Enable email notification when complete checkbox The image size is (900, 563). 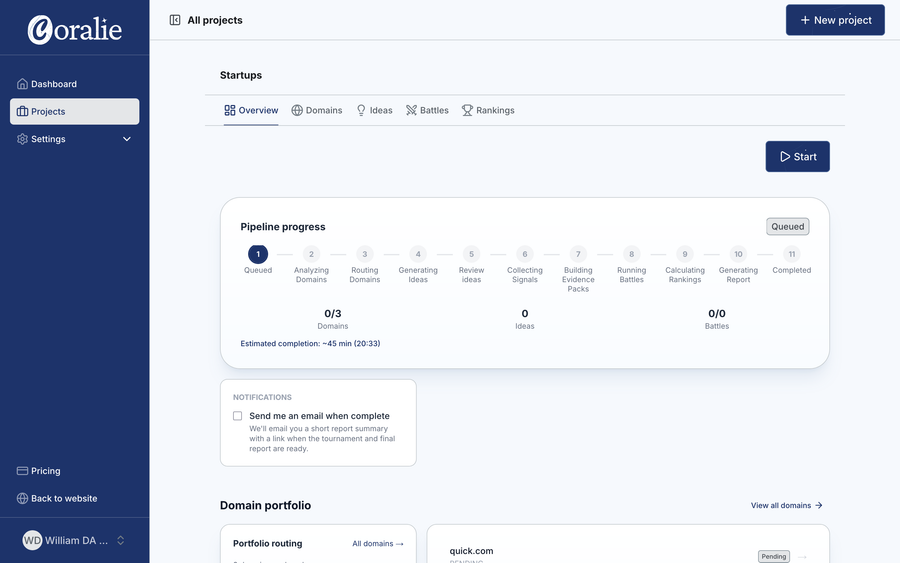[238, 416]
